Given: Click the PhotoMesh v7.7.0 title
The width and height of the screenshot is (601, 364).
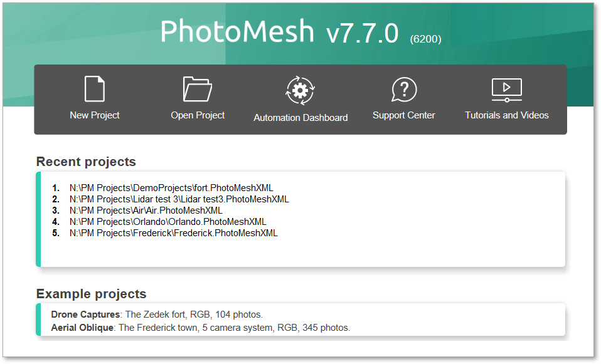Looking at the screenshot, I should click(279, 31).
